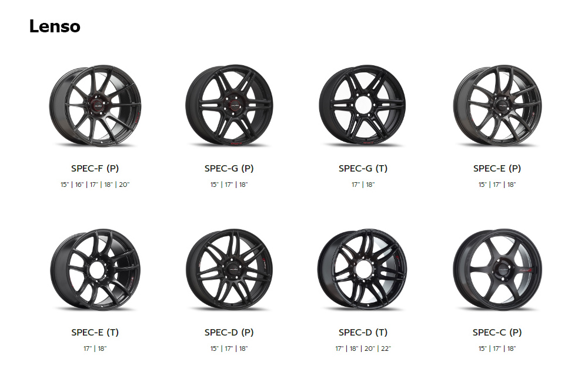Click SPEC-F (P) size list 15" to 20"
Image resolution: width=588 pixels, height=392 pixels.
click(95, 185)
